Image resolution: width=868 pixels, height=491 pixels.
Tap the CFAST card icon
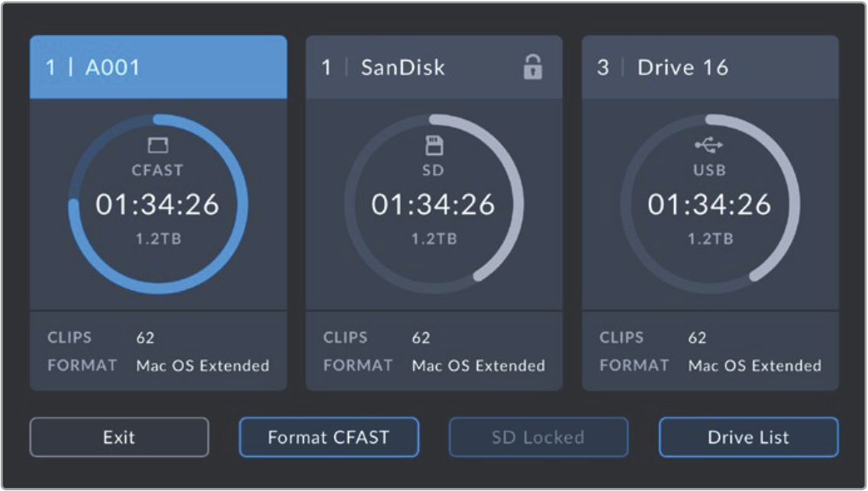157,146
